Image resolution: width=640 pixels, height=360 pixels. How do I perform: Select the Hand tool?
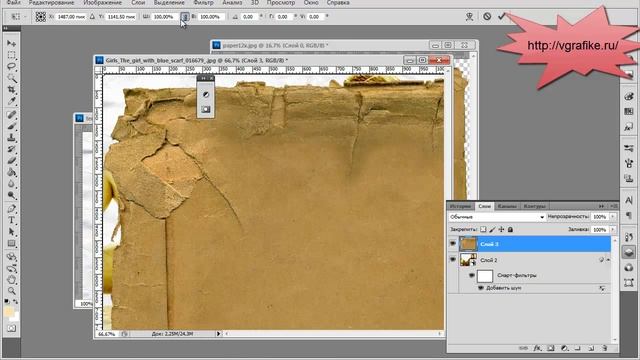click(11, 280)
